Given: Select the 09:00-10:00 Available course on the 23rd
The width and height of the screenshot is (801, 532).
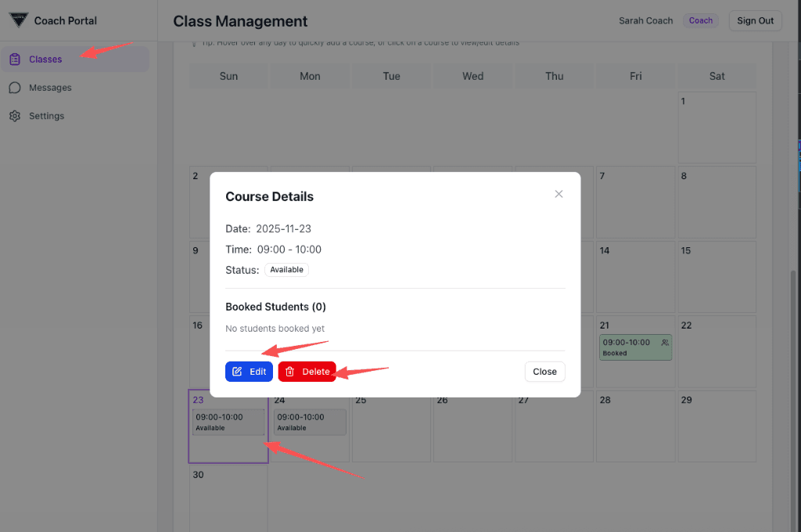Looking at the screenshot, I should click(x=228, y=422).
